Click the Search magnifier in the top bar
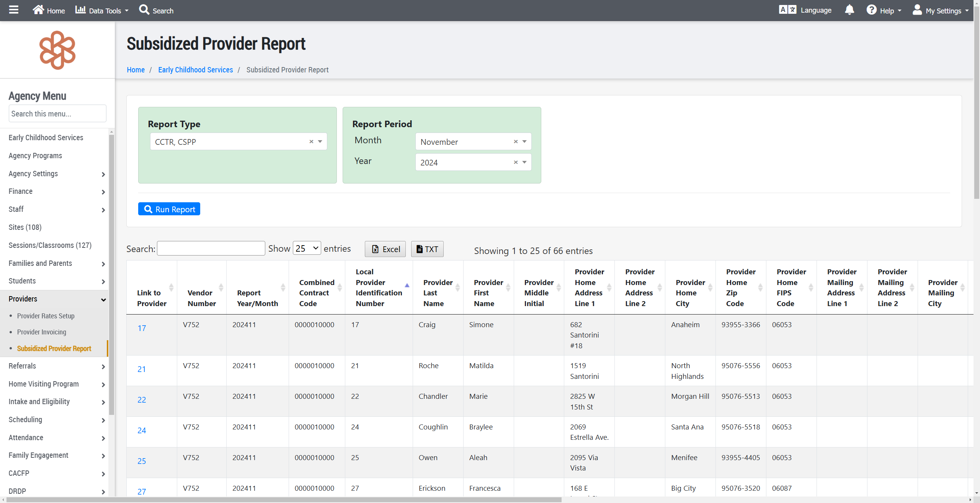This screenshot has height=503, width=980. pos(144,10)
